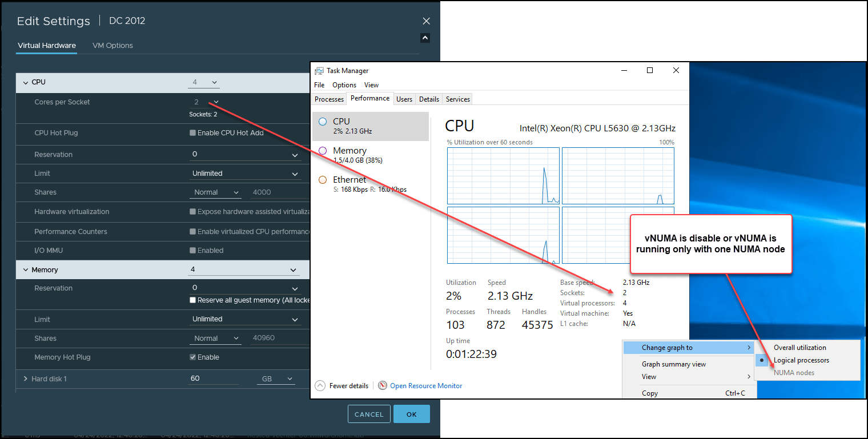Select CPU in the performance sidebar

pyautogui.click(x=371, y=126)
